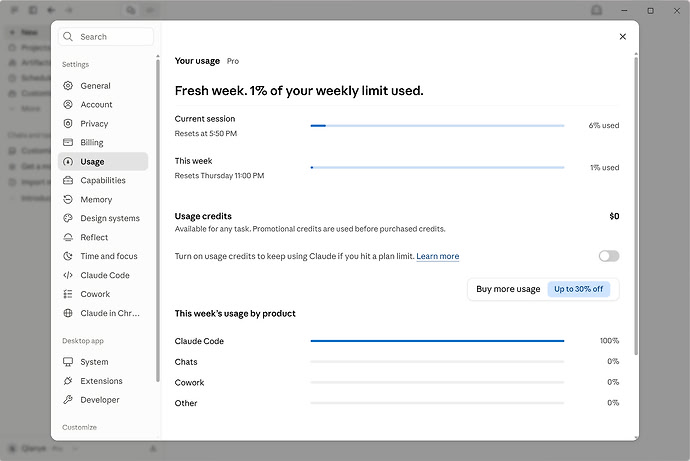Click the Claude Code brackets icon
This screenshot has height=461, width=690.
[68, 275]
